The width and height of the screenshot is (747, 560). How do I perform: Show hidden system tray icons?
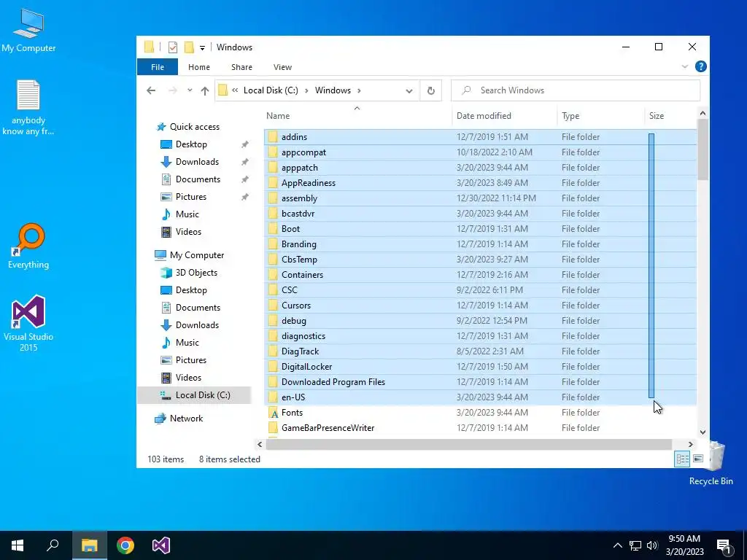click(617, 545)
